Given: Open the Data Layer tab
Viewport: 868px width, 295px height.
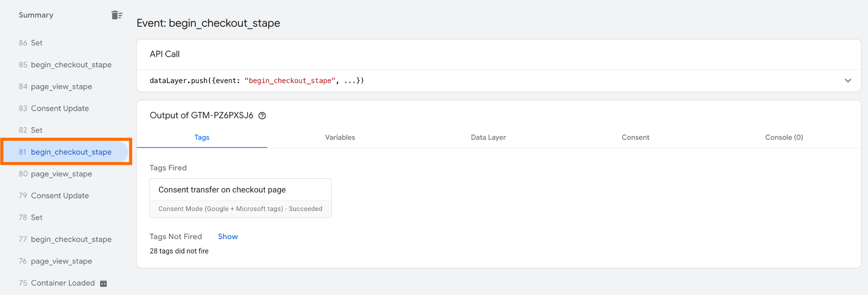Looking at the screenshot, I should [488, 137].
